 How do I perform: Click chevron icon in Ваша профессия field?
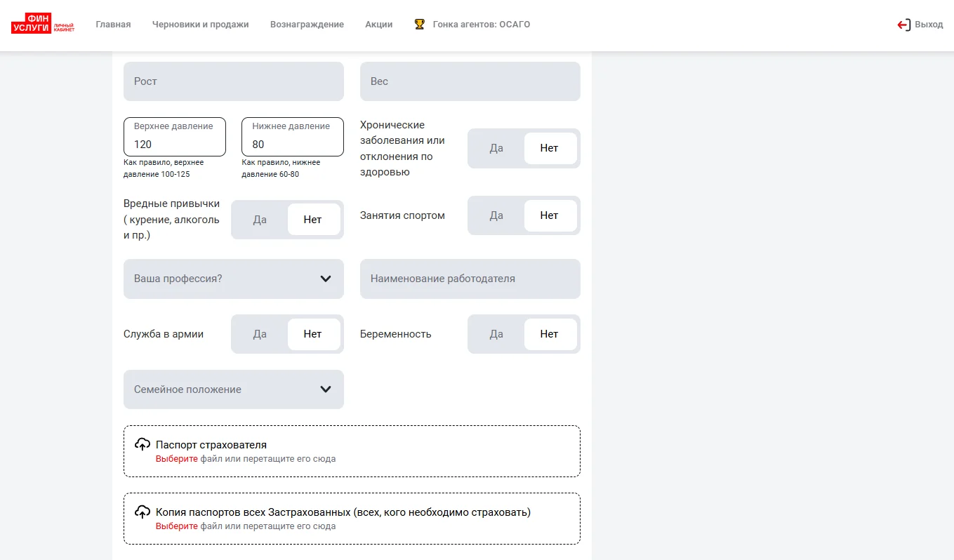(x=326, y=279)
